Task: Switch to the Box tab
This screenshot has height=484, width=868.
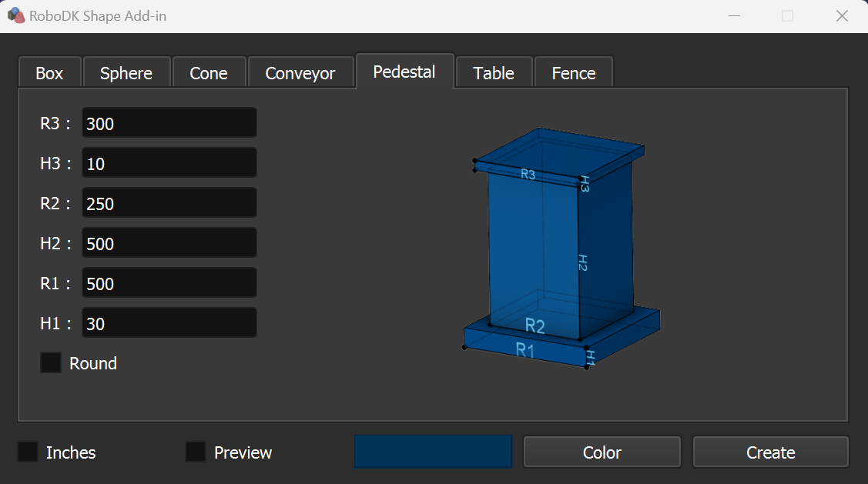Action: (x=49, y=73)
